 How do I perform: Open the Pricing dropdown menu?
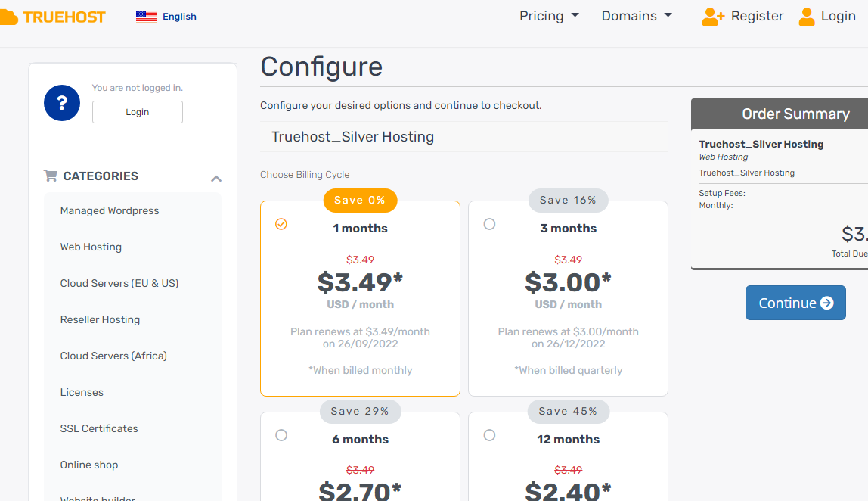coord(549,16)
